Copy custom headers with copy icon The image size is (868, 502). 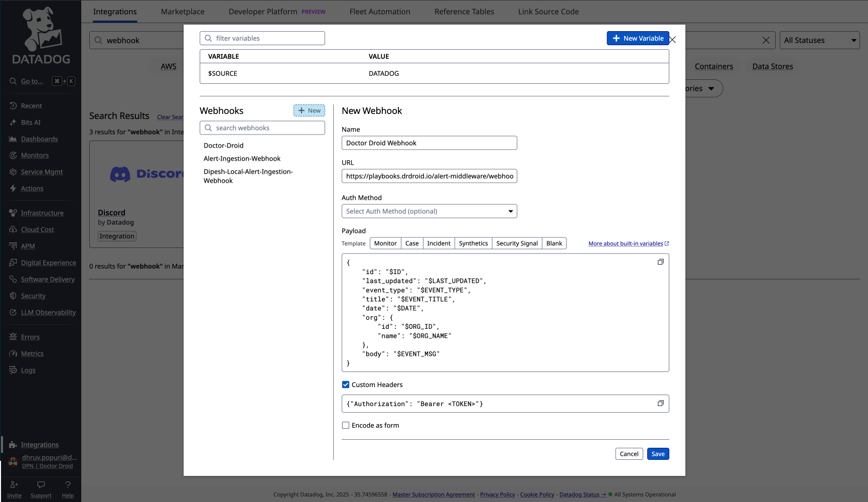(661, 403)
